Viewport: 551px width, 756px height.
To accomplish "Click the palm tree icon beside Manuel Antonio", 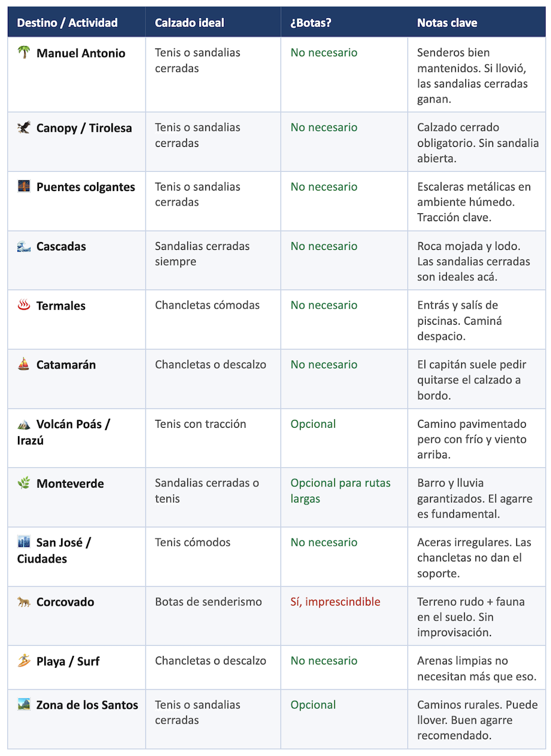I will [x=23, y=53].
